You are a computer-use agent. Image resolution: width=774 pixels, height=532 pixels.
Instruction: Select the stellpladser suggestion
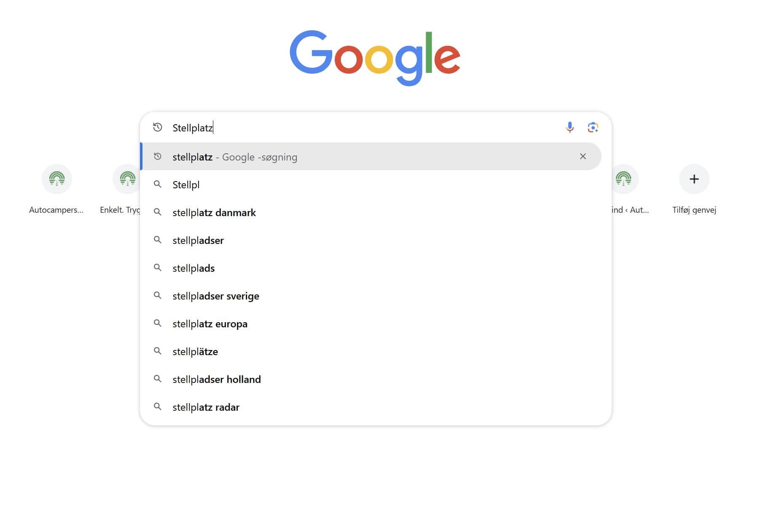(371, 240)
